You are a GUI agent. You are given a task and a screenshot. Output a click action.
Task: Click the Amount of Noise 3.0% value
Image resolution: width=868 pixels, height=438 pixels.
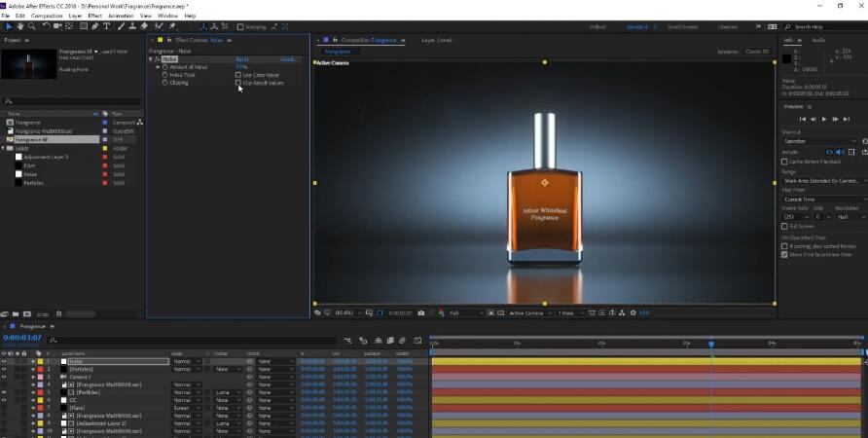(241, 67)
